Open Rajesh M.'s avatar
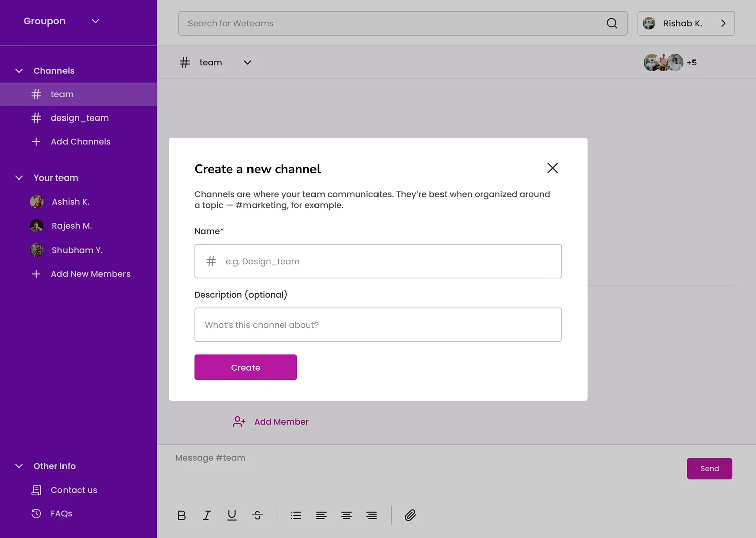The height and width of the screenshot is (538, 756). [37, 226]
